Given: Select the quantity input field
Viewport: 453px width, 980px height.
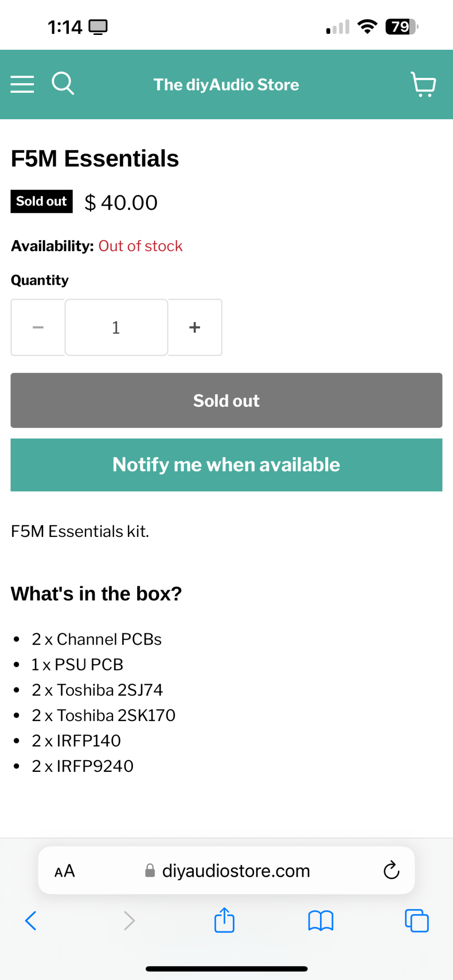Looking at the screenshot, I should click(116, 327).
